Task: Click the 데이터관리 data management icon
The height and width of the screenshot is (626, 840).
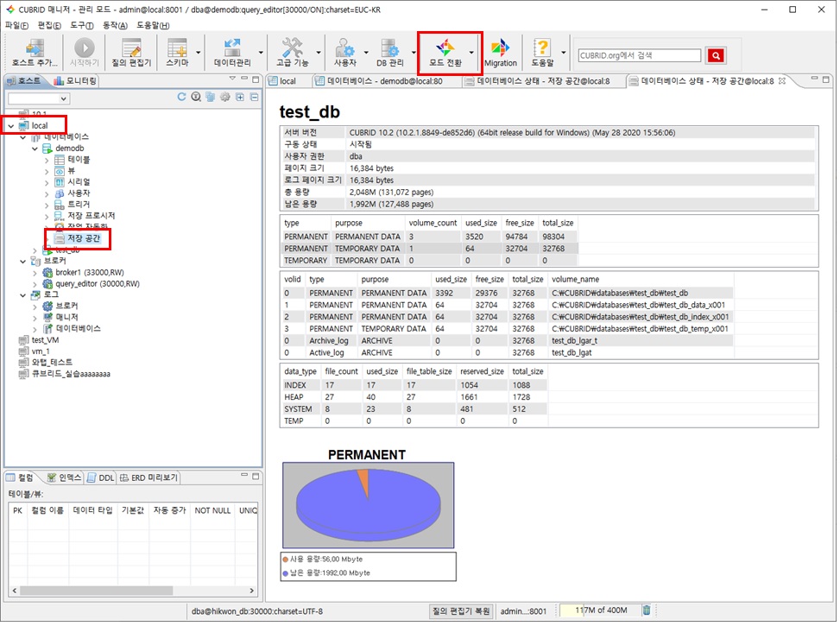Action: 232,53
